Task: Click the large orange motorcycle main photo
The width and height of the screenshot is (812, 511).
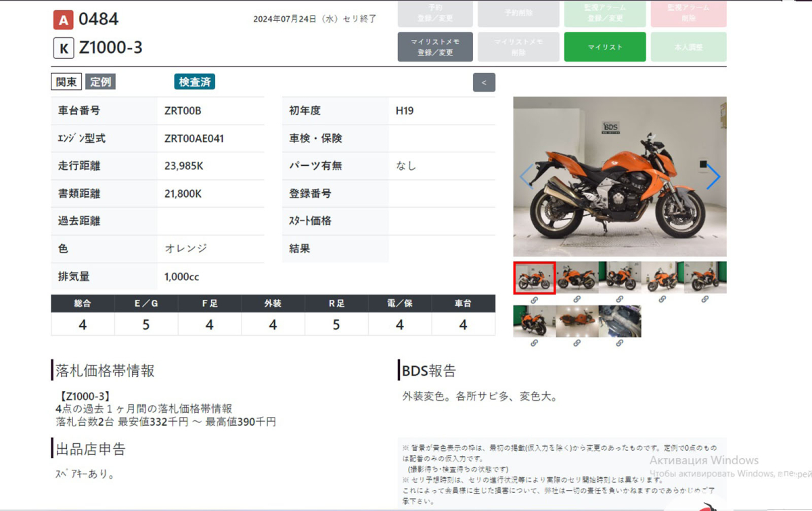Action: click(x=619, y=177)
